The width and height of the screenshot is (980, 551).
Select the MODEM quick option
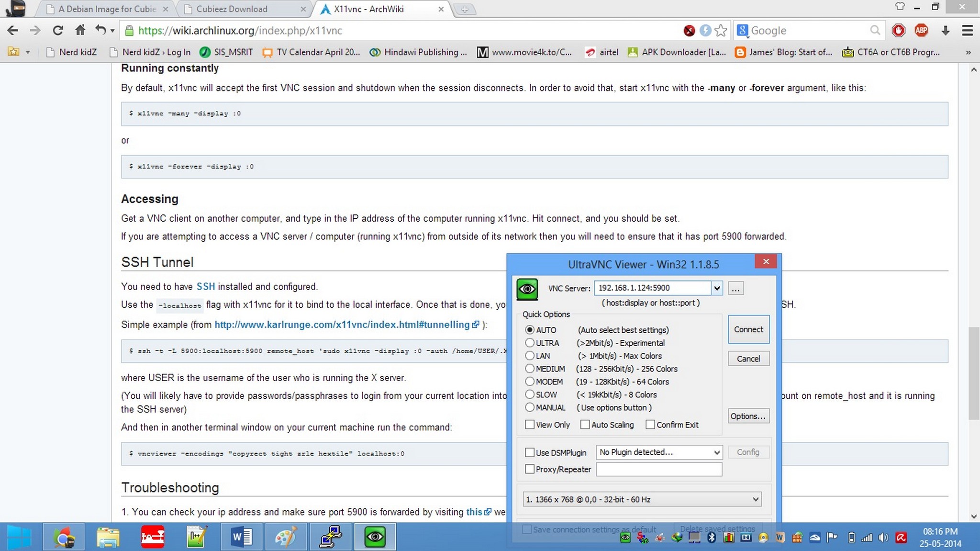click(x=529, y=382)
